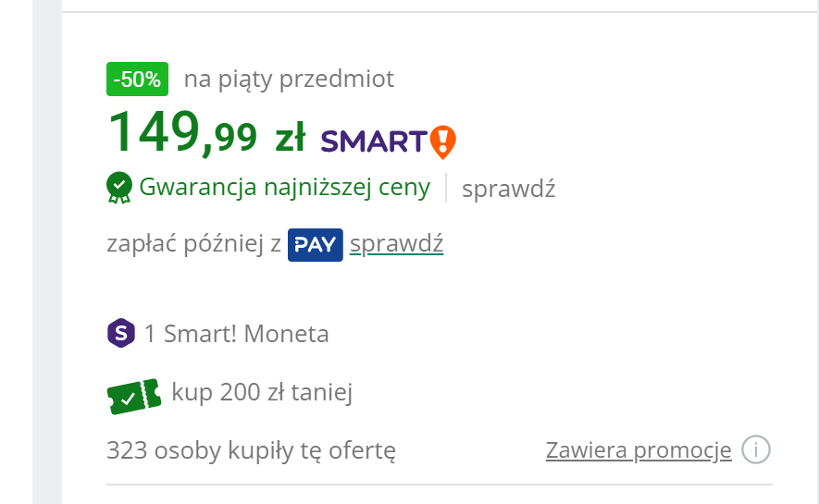Click the zł currency symbol in the price
The image size is (819, 504).
point(290,139)
